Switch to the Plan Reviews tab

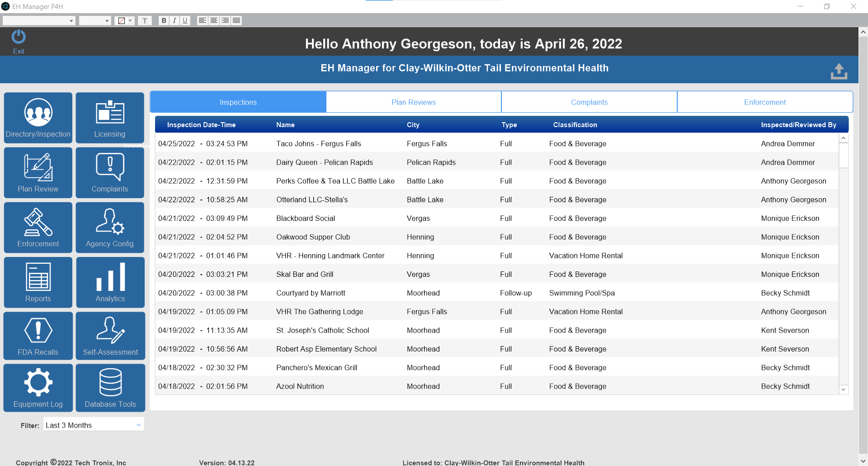pos(413,102)
